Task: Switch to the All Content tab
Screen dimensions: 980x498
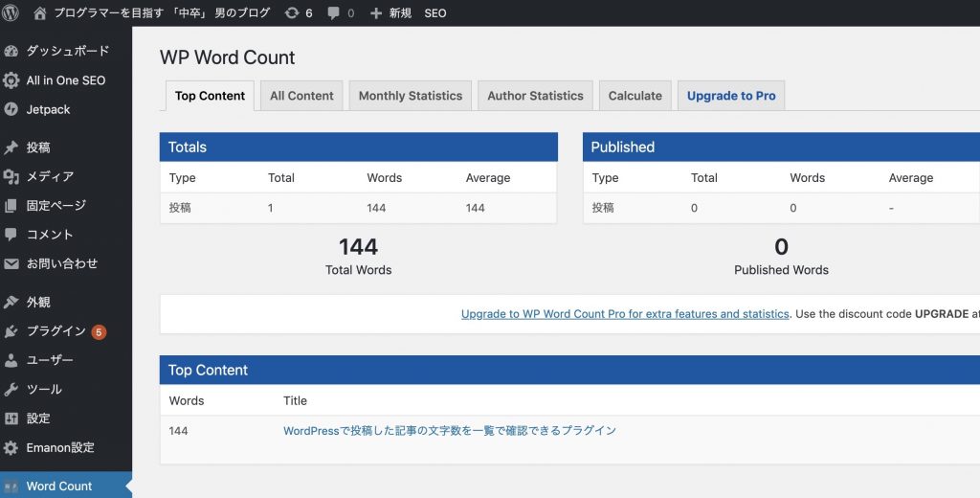Action: pyautogui.click(x=301, y=96)
